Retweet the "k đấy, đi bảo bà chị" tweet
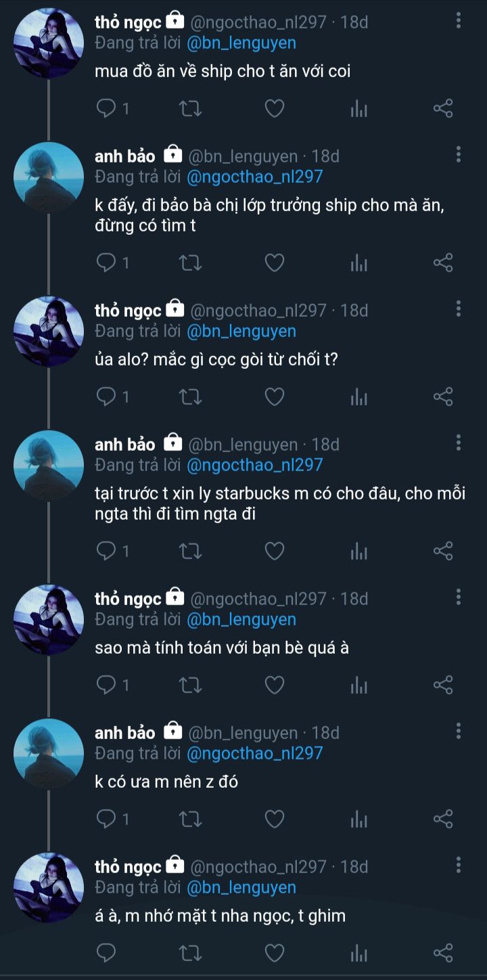This screenshot has height=980, width=487. tap(191, 263)
